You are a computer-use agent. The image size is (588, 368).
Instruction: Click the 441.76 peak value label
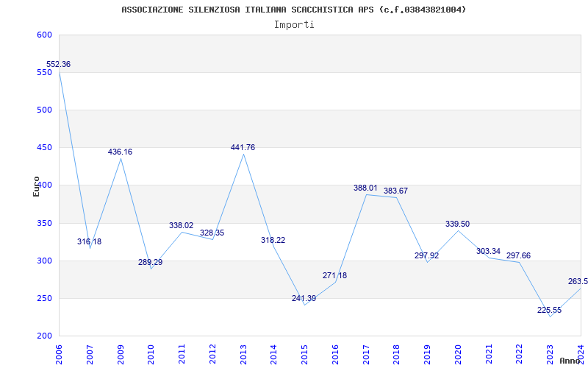click(x=243, y=148)
